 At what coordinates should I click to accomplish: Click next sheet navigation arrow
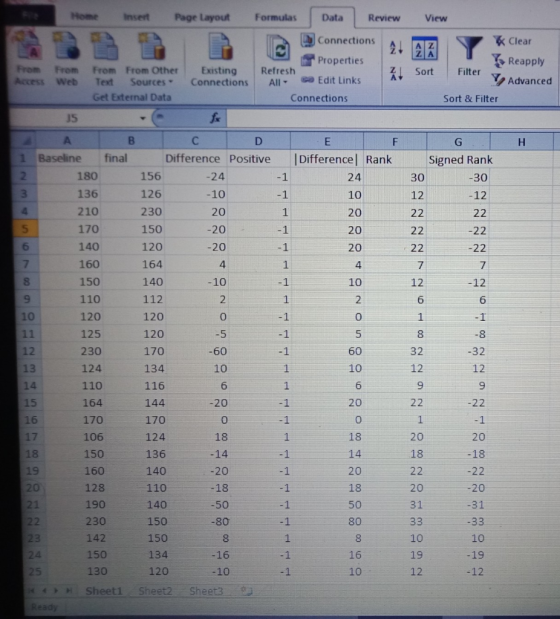56,591
